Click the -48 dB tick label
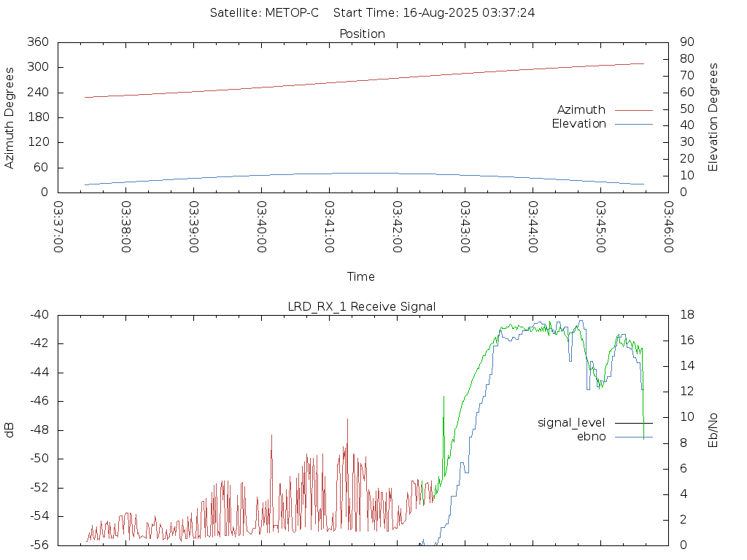 39,430
